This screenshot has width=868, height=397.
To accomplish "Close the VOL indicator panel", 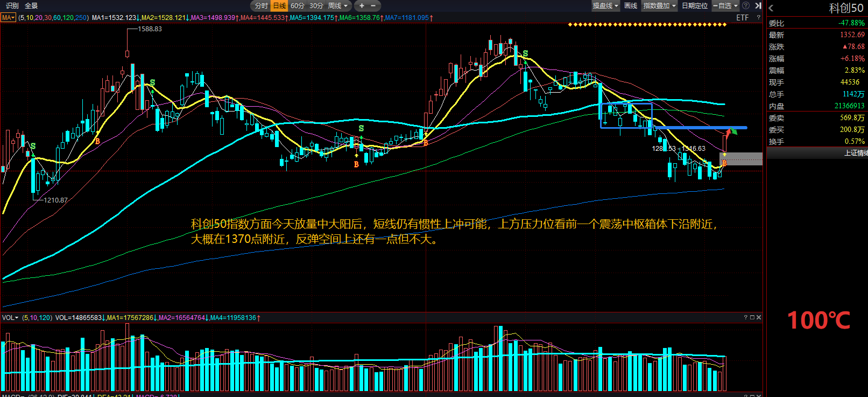I will point(759,317).
